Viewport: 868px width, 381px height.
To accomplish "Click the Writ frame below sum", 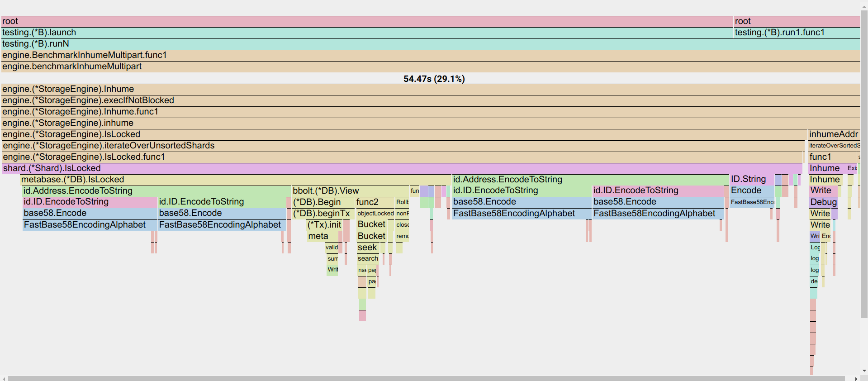I will tap(332, 270).
